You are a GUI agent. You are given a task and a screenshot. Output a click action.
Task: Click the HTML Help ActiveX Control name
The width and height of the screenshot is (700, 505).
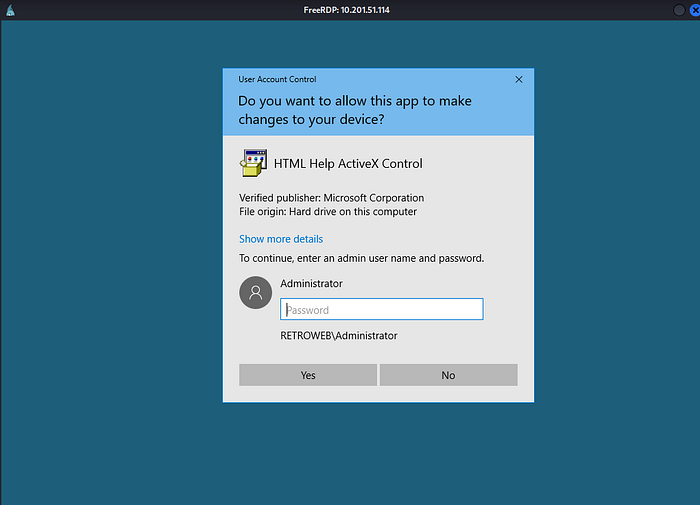[x=348, y=163]
